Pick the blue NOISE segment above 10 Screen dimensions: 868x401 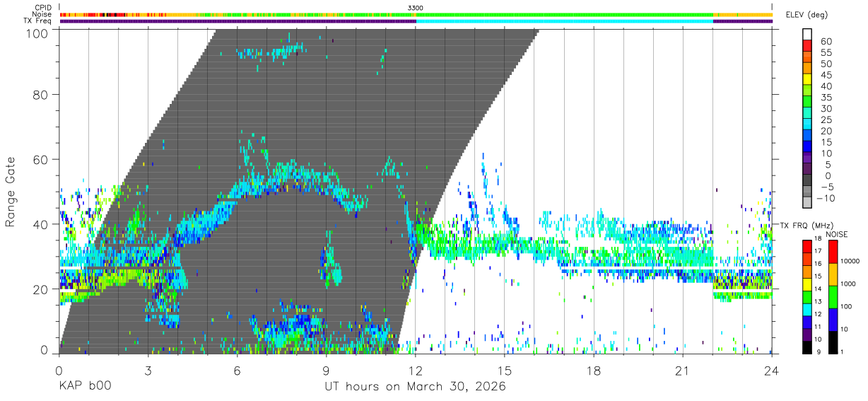pyautogui.click(x=833, y=319)
